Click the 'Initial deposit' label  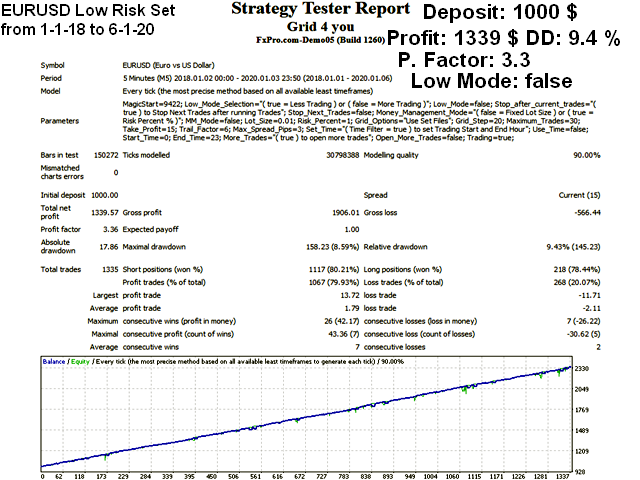pyautogui.click(x=63, y=195)
